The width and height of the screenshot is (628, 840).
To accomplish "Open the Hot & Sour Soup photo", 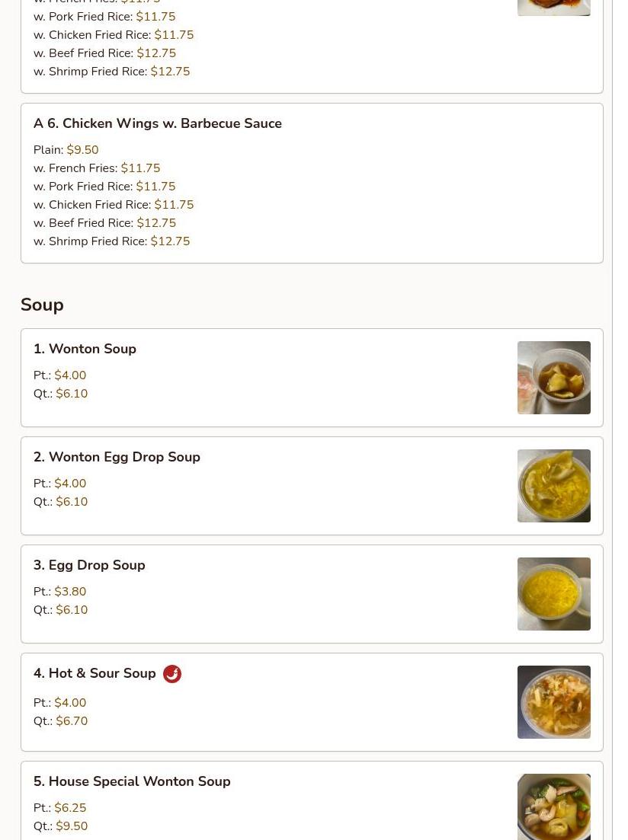I will point(554,702).
